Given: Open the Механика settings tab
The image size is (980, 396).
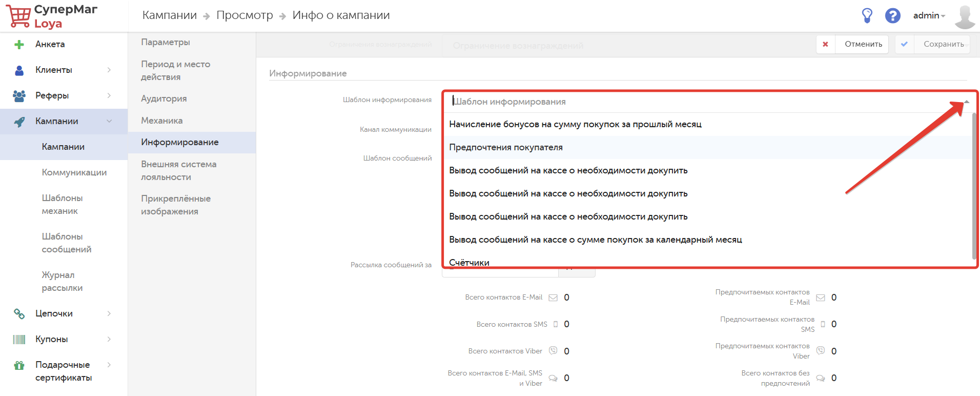Looking at the screenshot, I should (x=162, y=121).
